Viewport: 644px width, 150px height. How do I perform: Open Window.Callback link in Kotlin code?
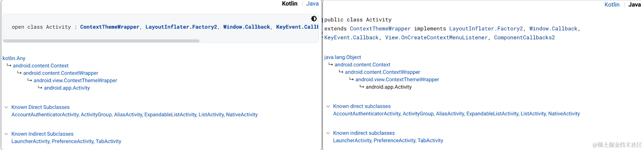coord(246,27)
